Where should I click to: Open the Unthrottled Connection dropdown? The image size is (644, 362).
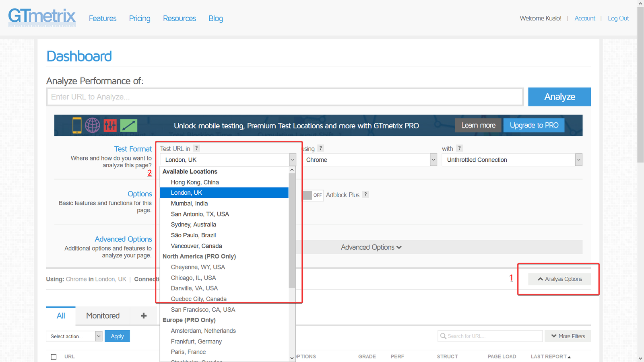pos(512,160)
